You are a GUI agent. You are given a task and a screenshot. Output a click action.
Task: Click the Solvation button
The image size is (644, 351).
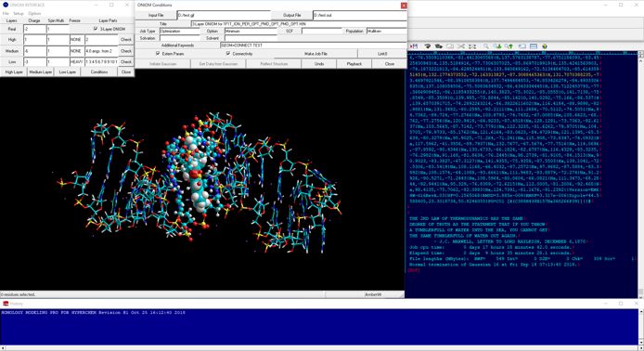pos(147,38)
